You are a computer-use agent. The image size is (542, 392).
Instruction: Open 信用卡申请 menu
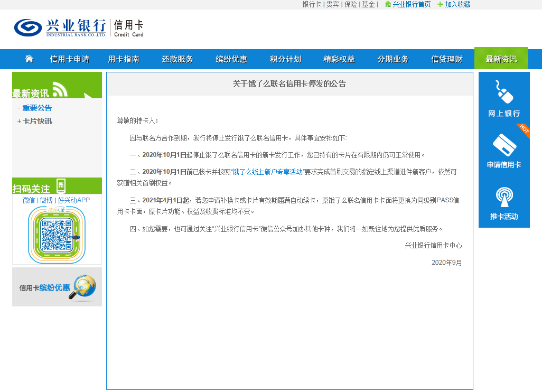click(x=70, y=59)
